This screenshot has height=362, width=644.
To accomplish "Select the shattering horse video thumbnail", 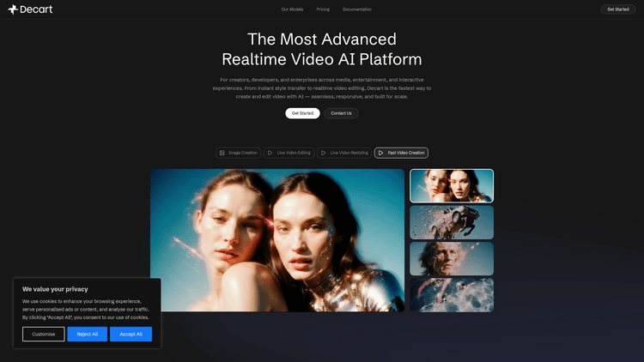I will pos(452,221).
